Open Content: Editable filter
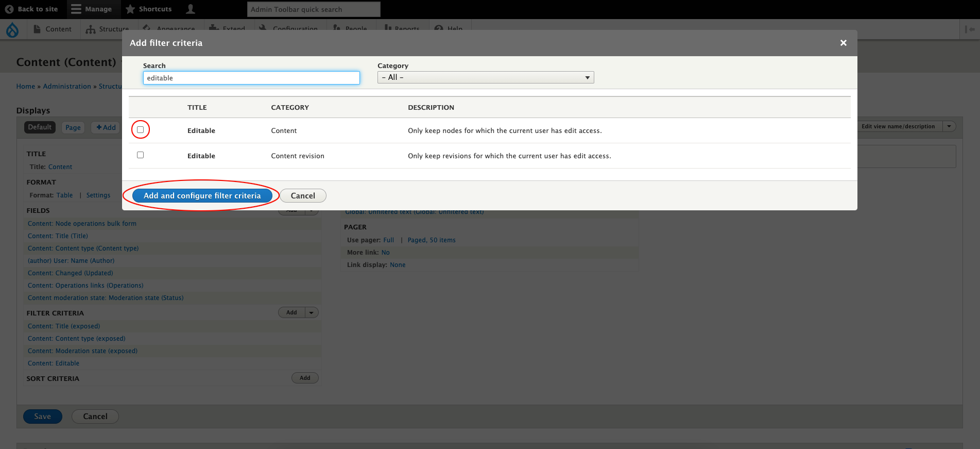This screenshot has height=449, width=980. click(x=54, y=363)
